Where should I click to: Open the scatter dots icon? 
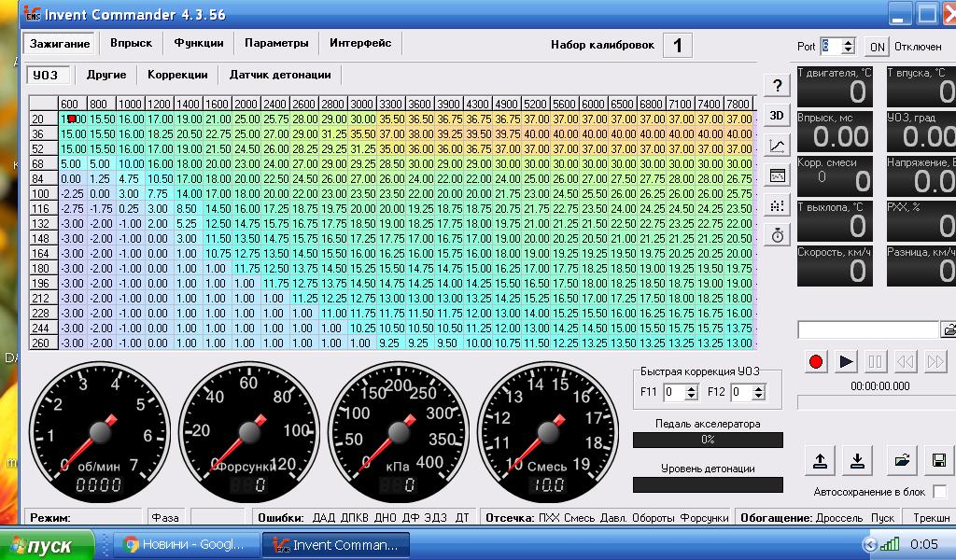pyautogui.click(x=777, y=205)
